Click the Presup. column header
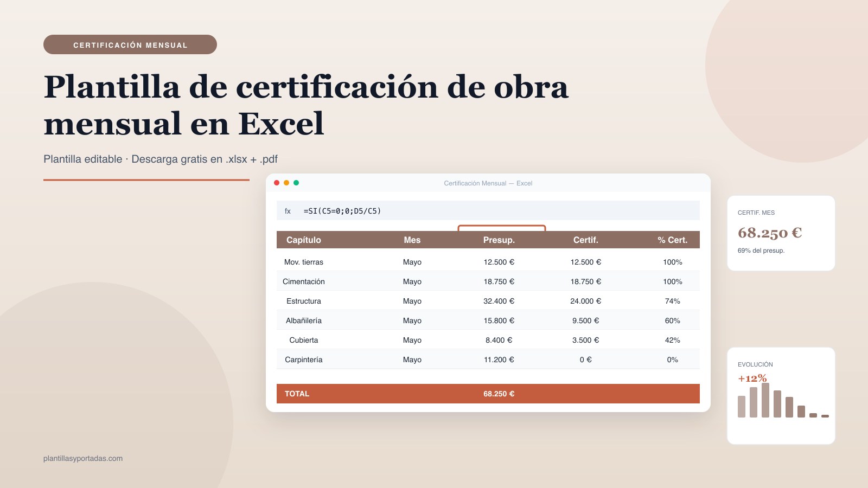Viewport: 868px width, 488px height. (499, 240)
